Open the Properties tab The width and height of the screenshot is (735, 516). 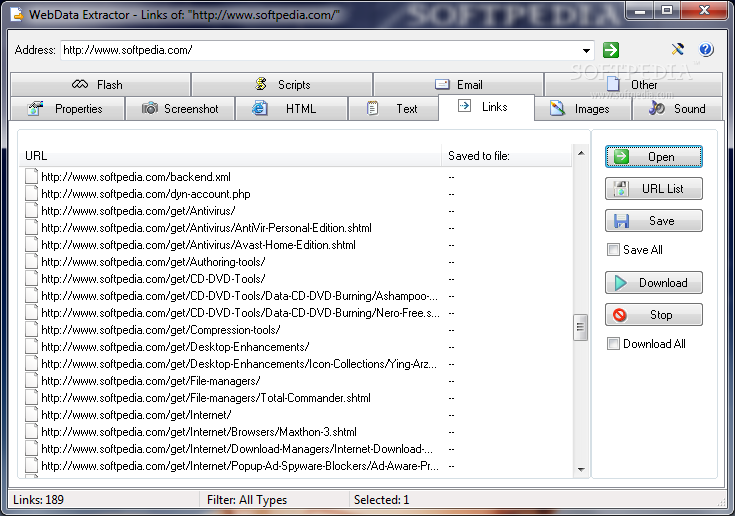pyautogui.click(x=68, y=109)
